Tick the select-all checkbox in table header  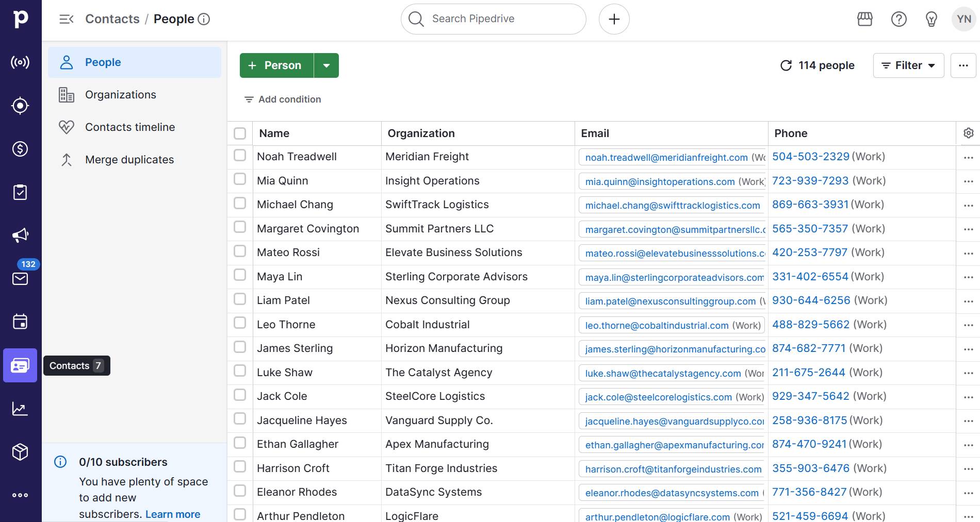pos(240,133)
